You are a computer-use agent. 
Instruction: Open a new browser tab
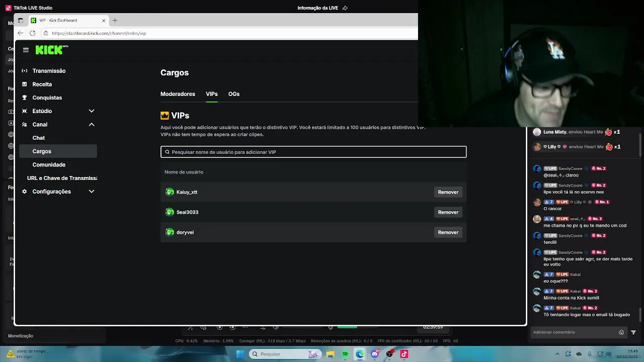tap(115, 20)
